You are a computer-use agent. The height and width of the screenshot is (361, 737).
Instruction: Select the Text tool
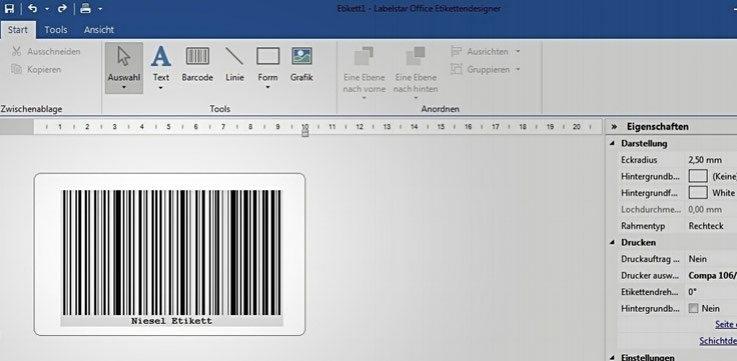pos(161,63)
